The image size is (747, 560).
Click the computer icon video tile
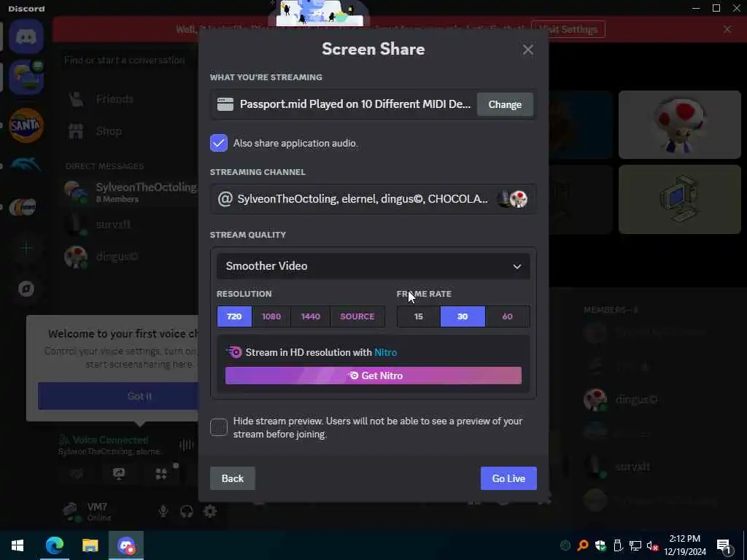679,199
